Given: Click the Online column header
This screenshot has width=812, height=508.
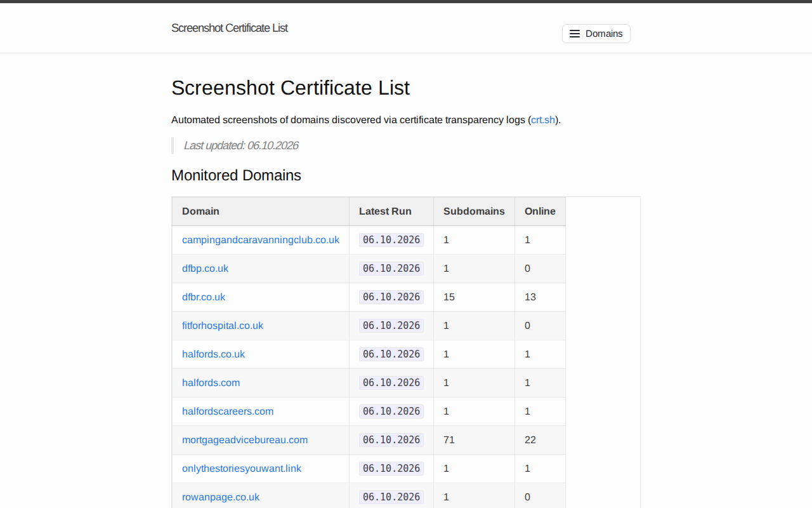Looking at the screenshot, I should pos(540,211).
